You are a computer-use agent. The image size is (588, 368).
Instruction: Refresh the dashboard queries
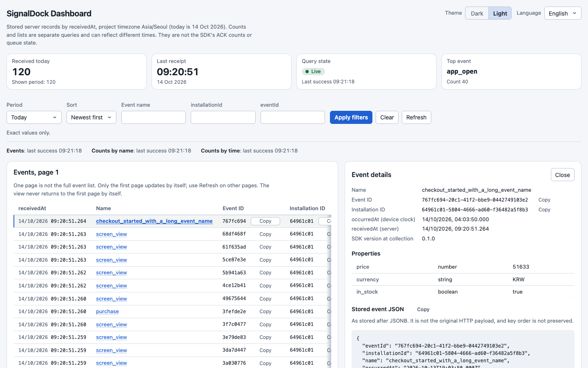point(416,117)
